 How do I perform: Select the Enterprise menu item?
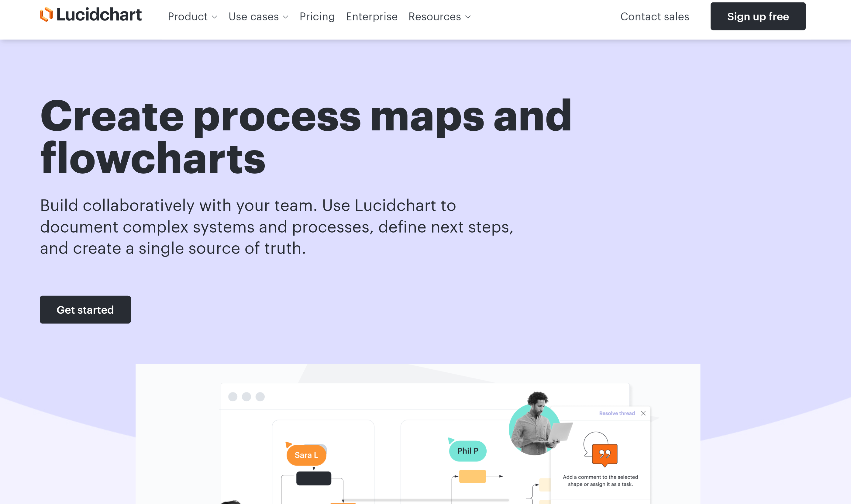(x=371, y=16)
